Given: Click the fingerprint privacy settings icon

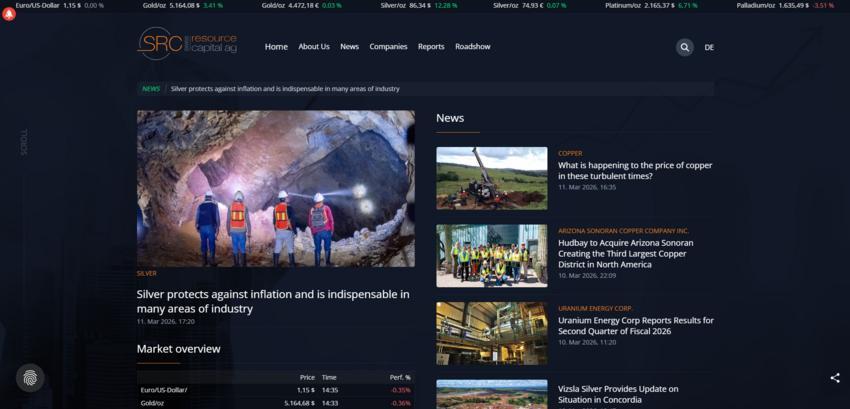Looking at the screenshot, I should click(x=31, y=377).
